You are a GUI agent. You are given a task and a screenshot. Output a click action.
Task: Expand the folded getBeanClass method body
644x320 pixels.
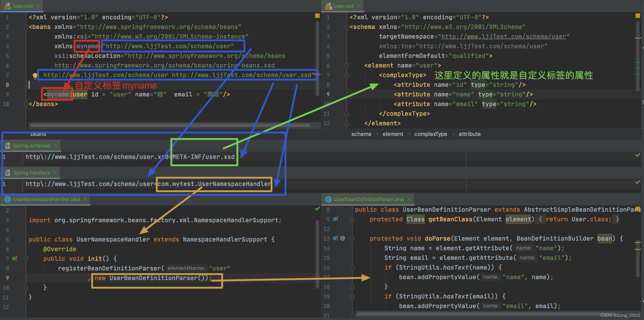point(352,219)
